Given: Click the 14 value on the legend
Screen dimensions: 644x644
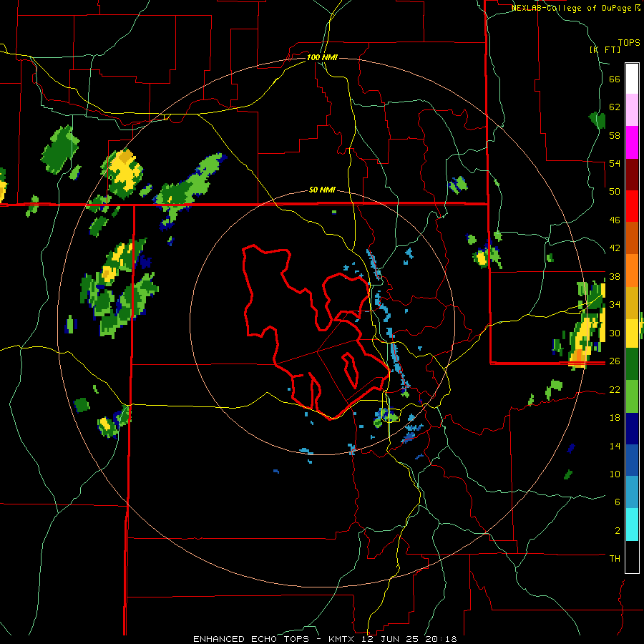Looking at the screenshot, I should click(615, 446).
